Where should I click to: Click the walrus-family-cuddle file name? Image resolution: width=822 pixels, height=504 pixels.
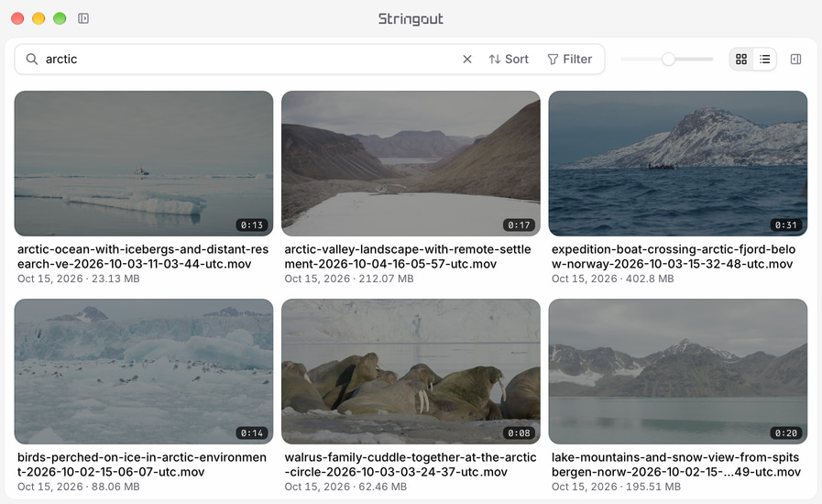coord(411,465)
